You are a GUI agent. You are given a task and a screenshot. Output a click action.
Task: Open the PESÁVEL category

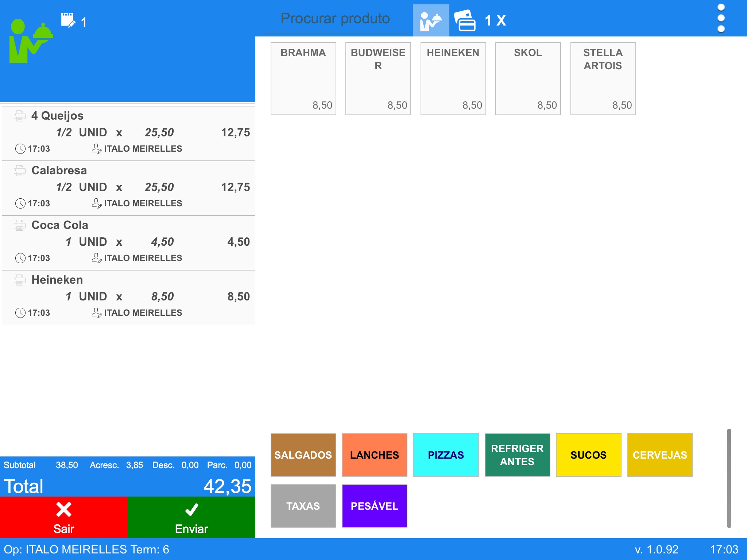(x=375, y=506)
